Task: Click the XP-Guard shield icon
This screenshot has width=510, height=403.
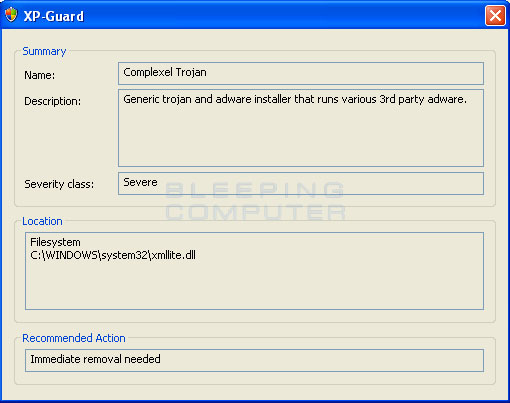Action: point(11,15)
